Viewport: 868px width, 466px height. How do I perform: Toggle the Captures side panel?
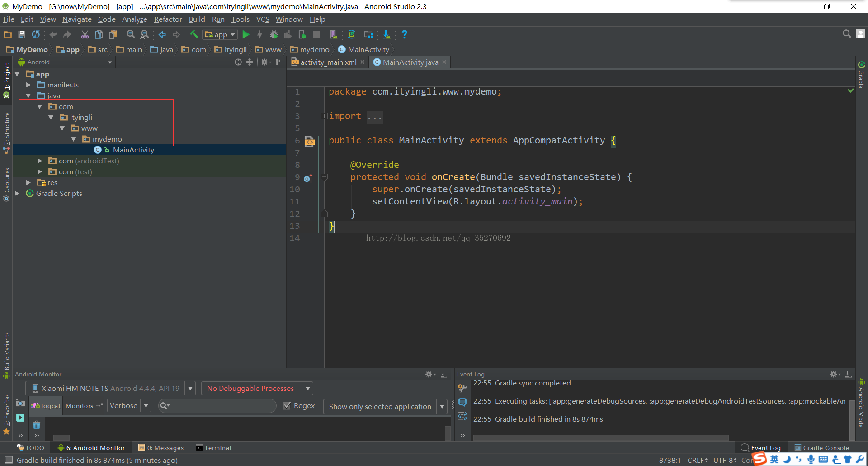click(6, 184)
